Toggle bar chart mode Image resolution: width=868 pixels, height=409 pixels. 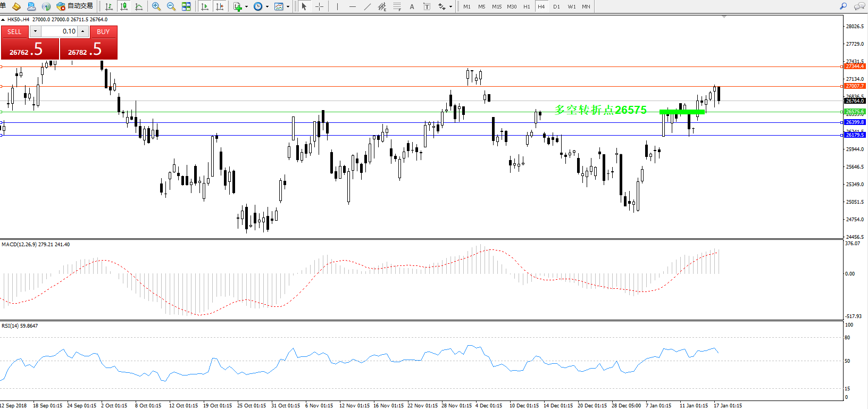click(x=109, y=6)
